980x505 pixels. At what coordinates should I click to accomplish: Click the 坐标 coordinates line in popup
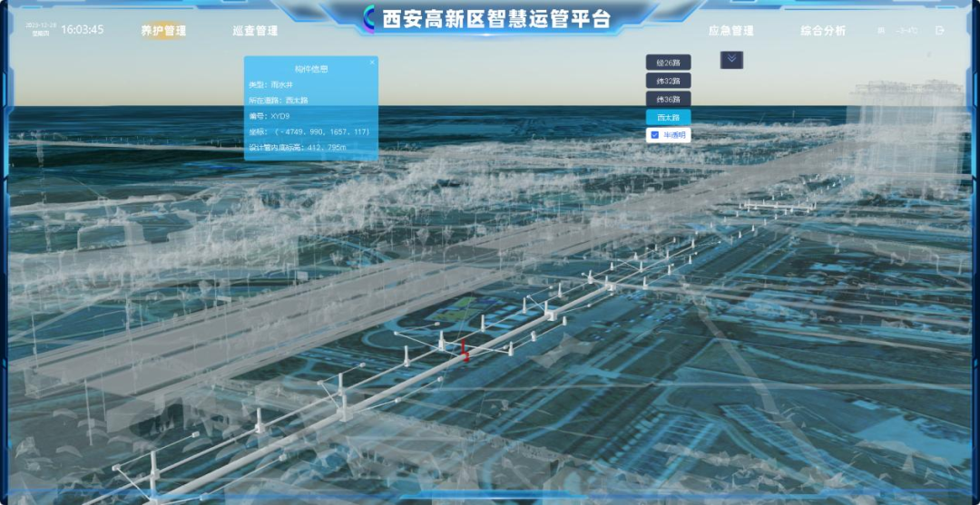(309, 131)
